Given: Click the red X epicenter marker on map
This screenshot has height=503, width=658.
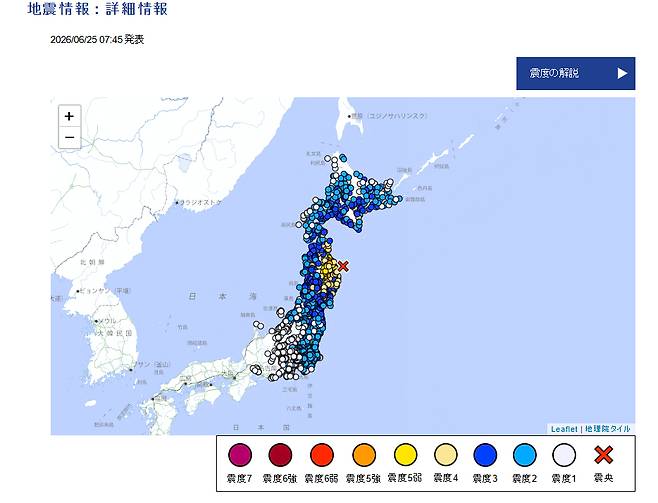Looking at the screenshot, I should (x=343, y=266).
